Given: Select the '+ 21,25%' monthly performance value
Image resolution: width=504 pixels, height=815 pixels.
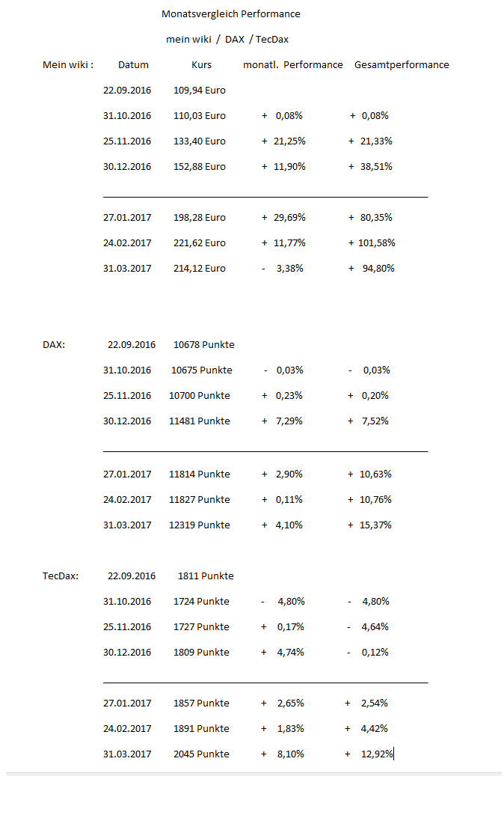Looking at the screenshot, I should [x=283, y=141].
